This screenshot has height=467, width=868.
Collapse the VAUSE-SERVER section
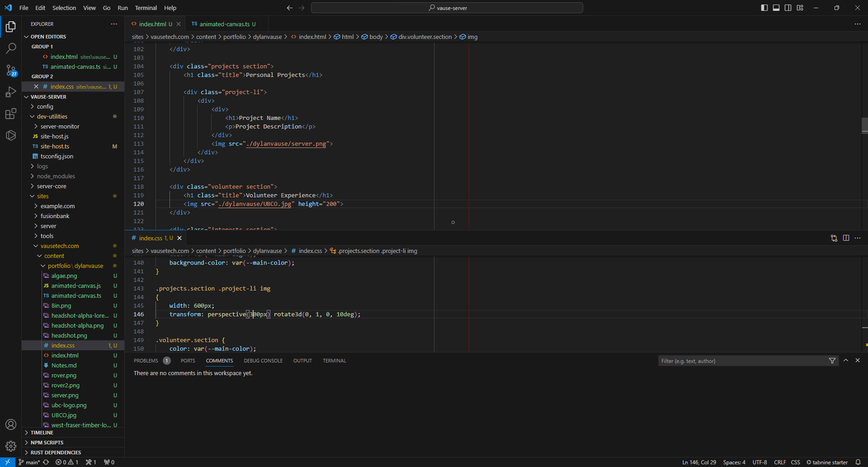(48, 96)
